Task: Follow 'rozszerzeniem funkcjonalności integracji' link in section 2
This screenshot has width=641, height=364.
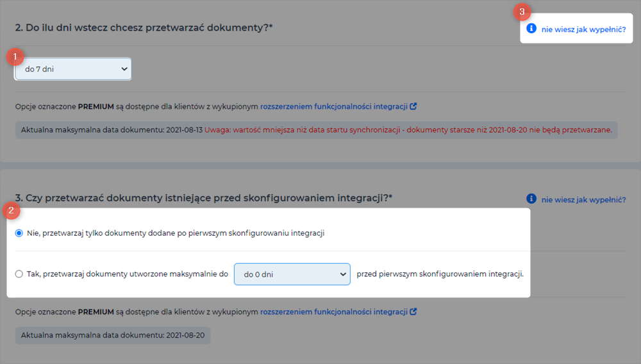Action: coord(334,106)
